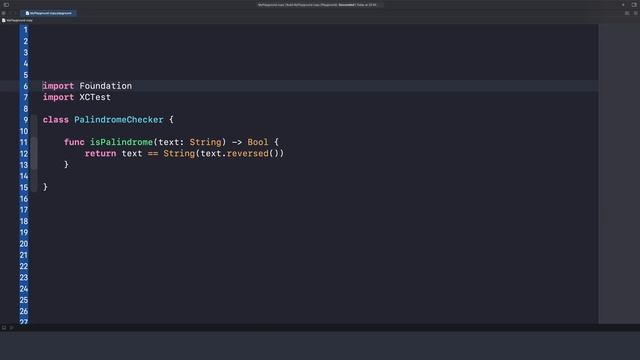Screen dimensions: 640x360
Task: Click line number 20 in gutter
Action: pyautogui.click(x=24, y=244)
